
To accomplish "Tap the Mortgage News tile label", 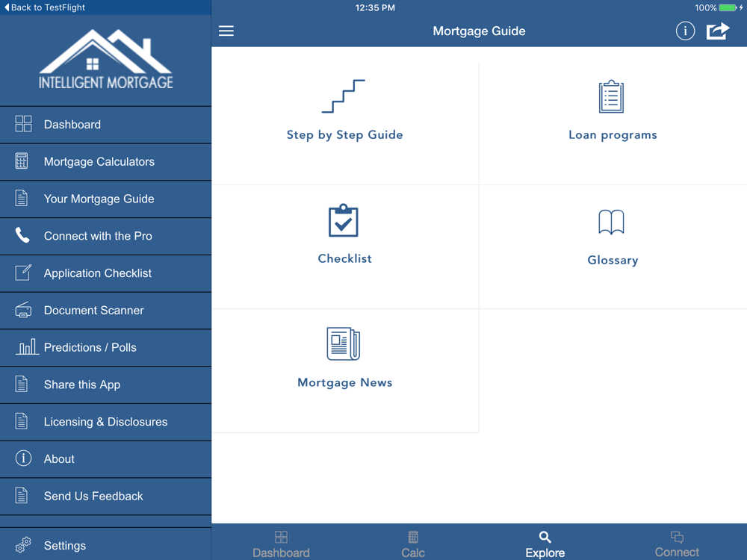I will (344, 383).
